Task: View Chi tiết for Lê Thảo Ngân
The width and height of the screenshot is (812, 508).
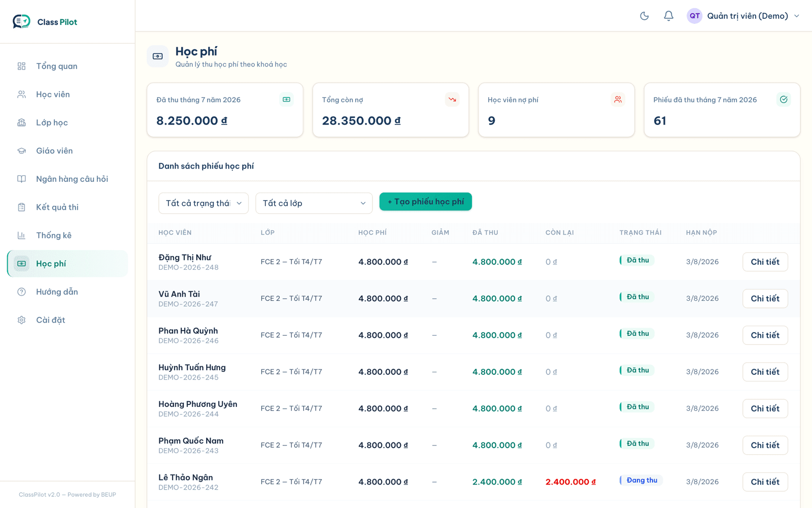Action: 765,482
